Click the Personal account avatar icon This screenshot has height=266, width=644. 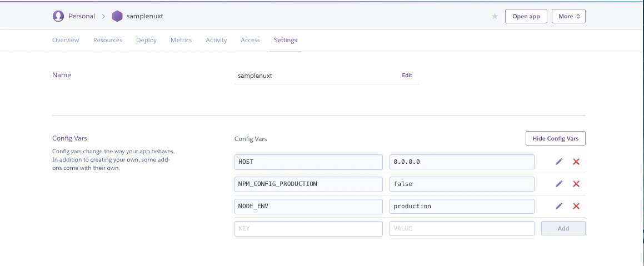click(x=58, y=16)
